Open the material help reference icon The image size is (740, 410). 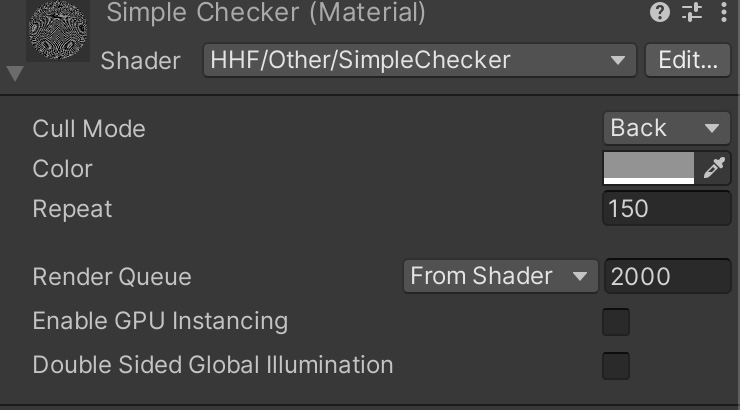pyautogui.click(x=659, y=12)
